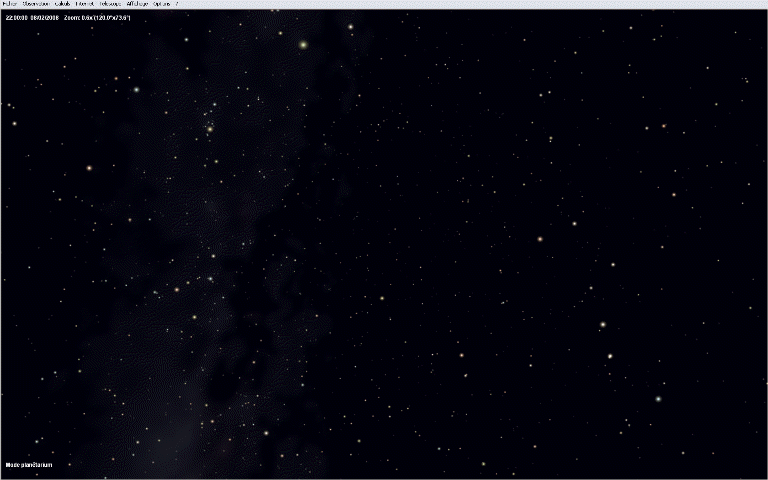The height and width of the screenshot is (480, 768).
Task: Click the 22:00:00 08/02/2008 date-time readout
Action: tap(32, 18)
